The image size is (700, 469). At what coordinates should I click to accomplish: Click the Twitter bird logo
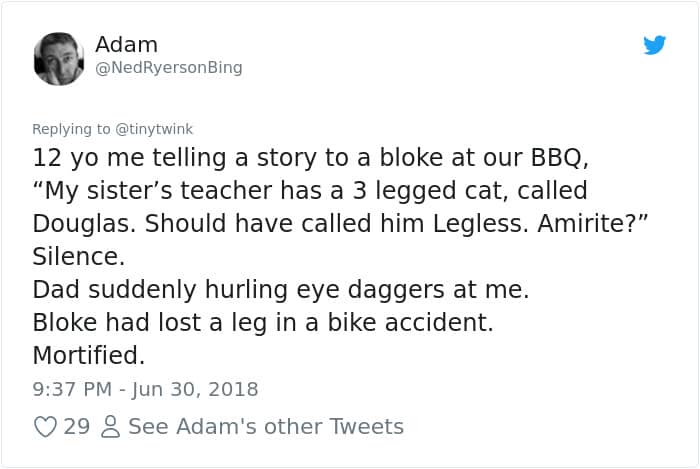[x=654, y=46]
